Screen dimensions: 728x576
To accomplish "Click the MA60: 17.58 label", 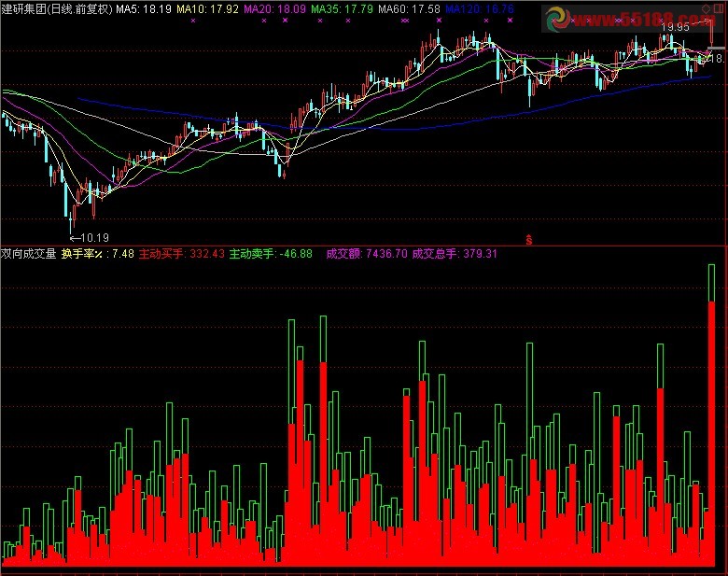I will [409, 8].
